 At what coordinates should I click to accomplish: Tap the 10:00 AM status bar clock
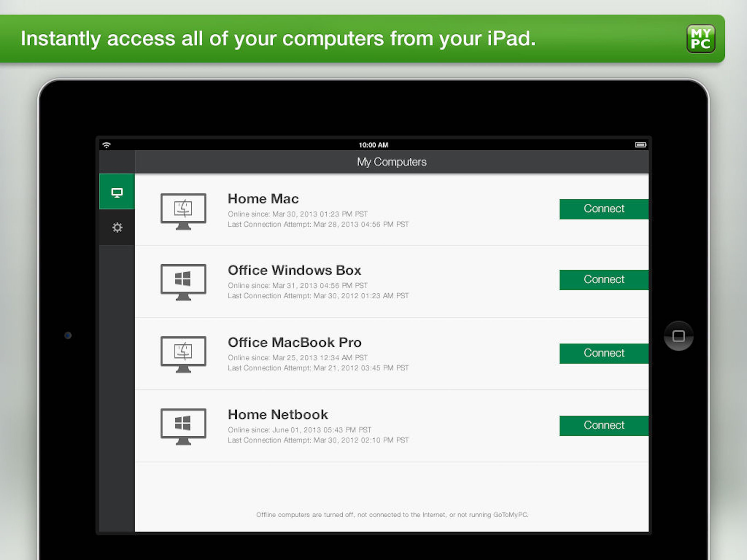[x=373, y=145]
